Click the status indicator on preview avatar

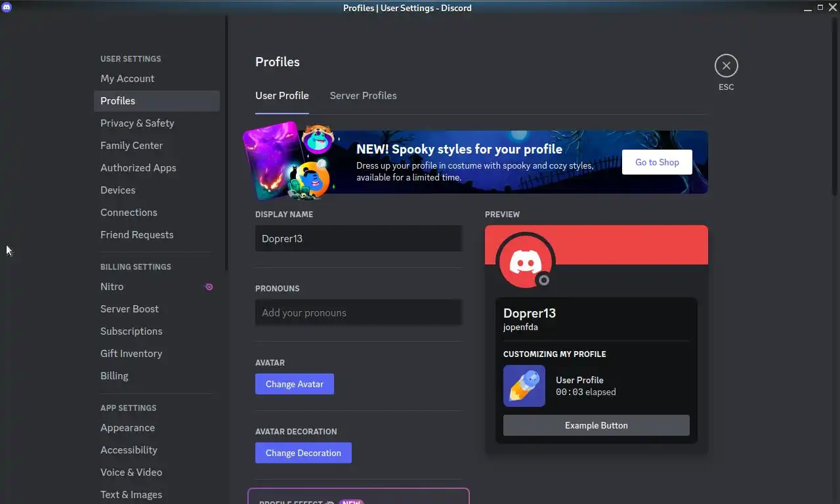543,280
